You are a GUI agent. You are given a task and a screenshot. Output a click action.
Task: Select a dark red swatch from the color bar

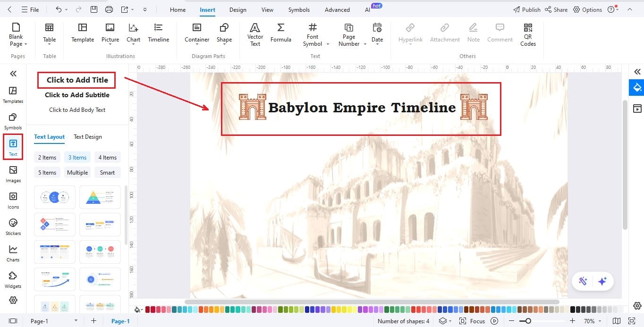[148, 310]
